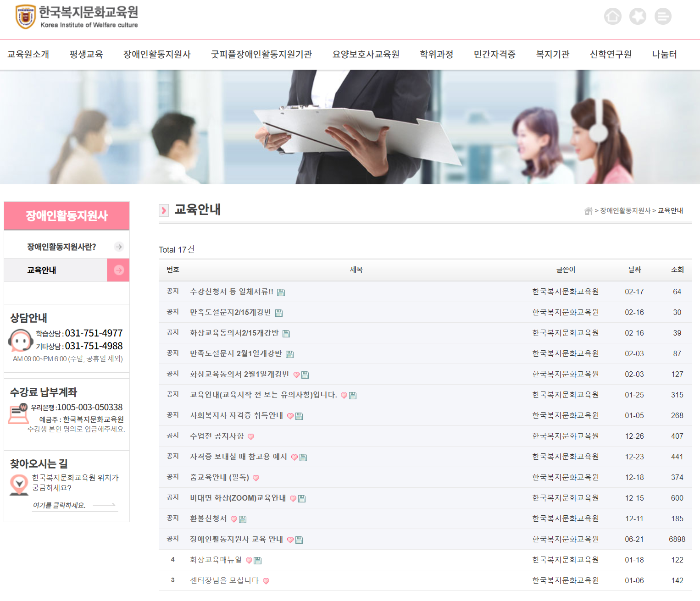Screen dimensions: 700x601
Task: Click the location pin icon under 찾아오시는 길
Action: (x=19, y=485)
